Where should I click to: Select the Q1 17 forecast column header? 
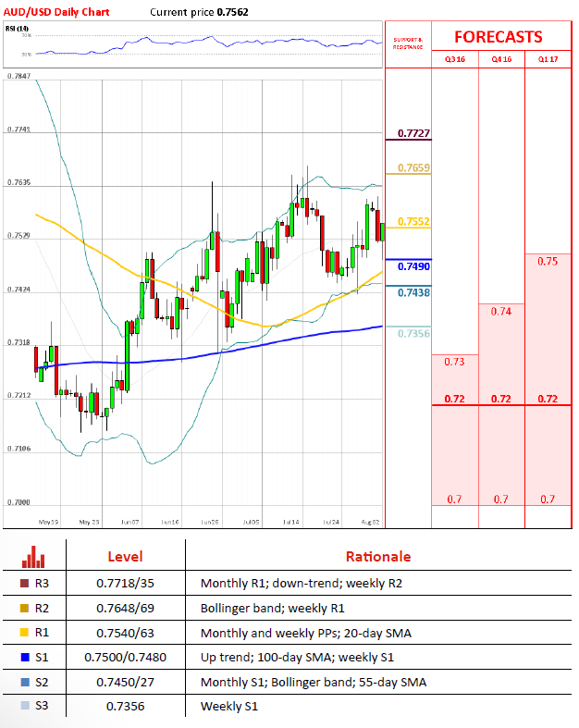tap(548, 59)
